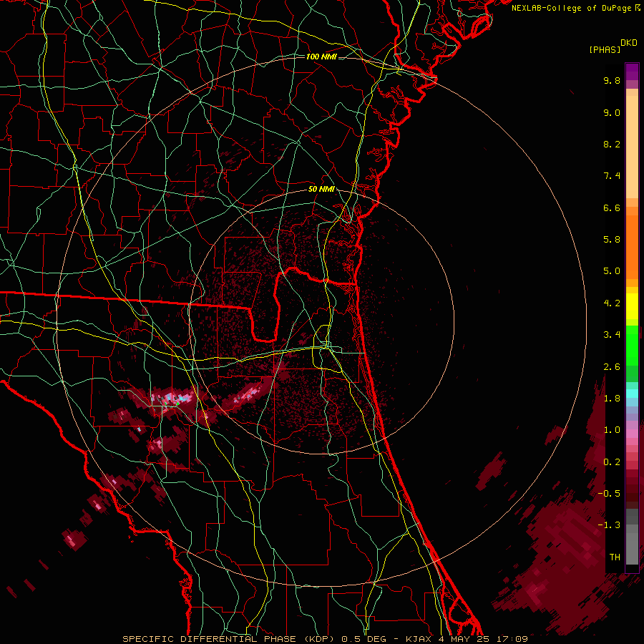Click the 50 NMI range ring label
The width and height of the screenshot is (644, 644).
click(x=321, y=190)
